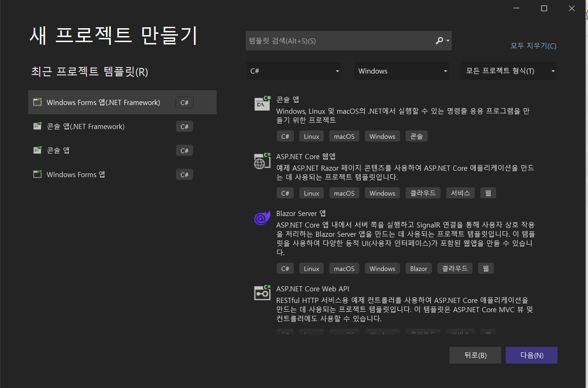The height and width of the screenshot is (388, 588).
Task: Select the 콘솔 앱 template title in list
Action: coord(288,99)
